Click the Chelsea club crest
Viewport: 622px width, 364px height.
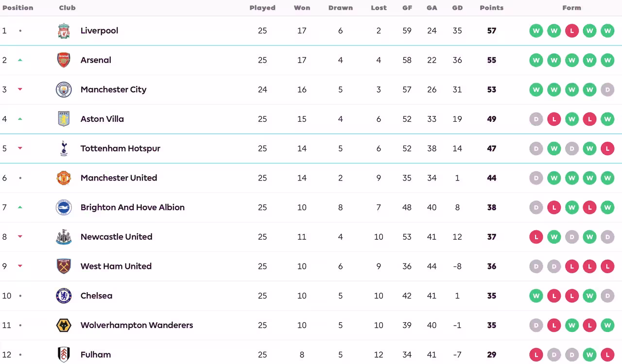[64, 296]
